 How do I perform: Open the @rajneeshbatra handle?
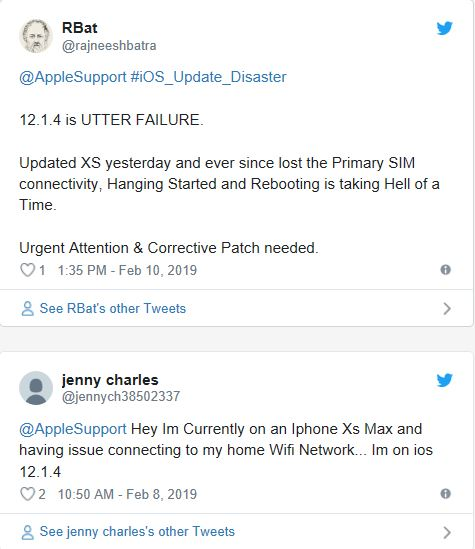click(x=109, y=46)
